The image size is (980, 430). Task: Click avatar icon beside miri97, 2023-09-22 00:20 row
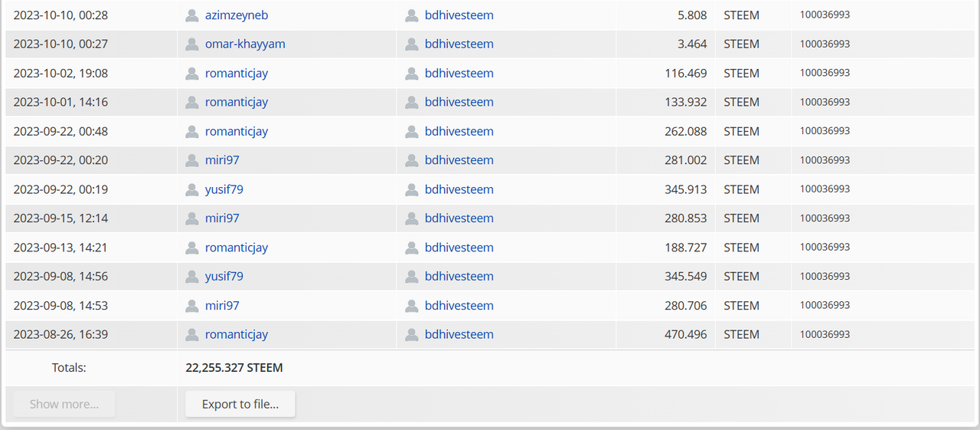192,161
